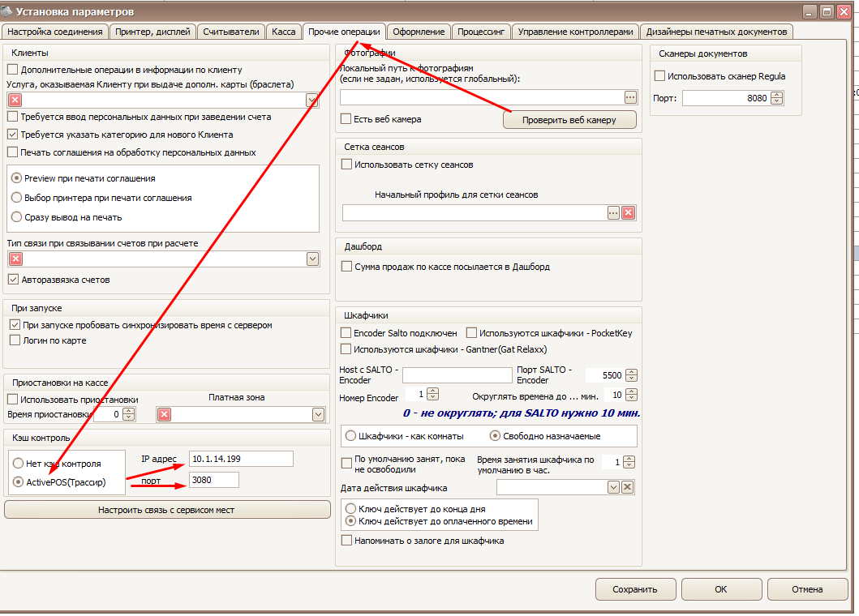Select ActivePOS (Trassir) cash control
This screenshot has height=616, width=859.
pyautogui.click(x=18, y=482)
